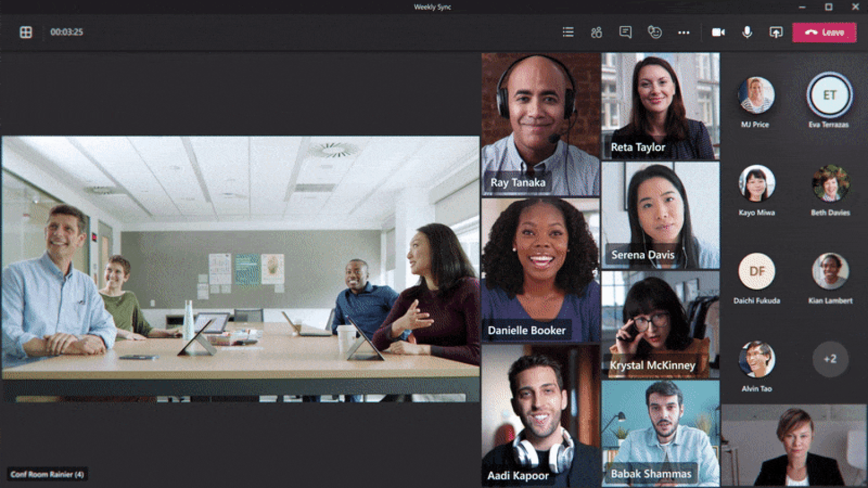Select the self-view video preview thumbnail
This screenshot has width=868, height=488.
coord(795,445)
